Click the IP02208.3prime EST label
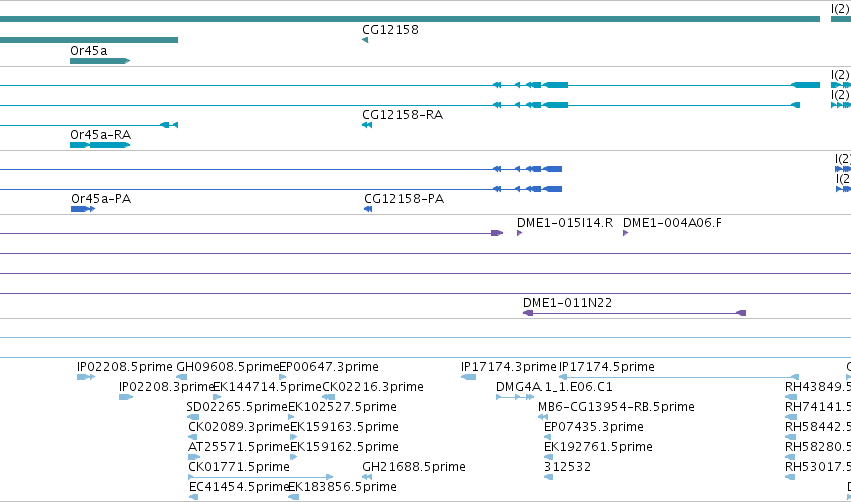Viewport: 851px width, 502px height. pyautogui.click(x=166, y=387)
